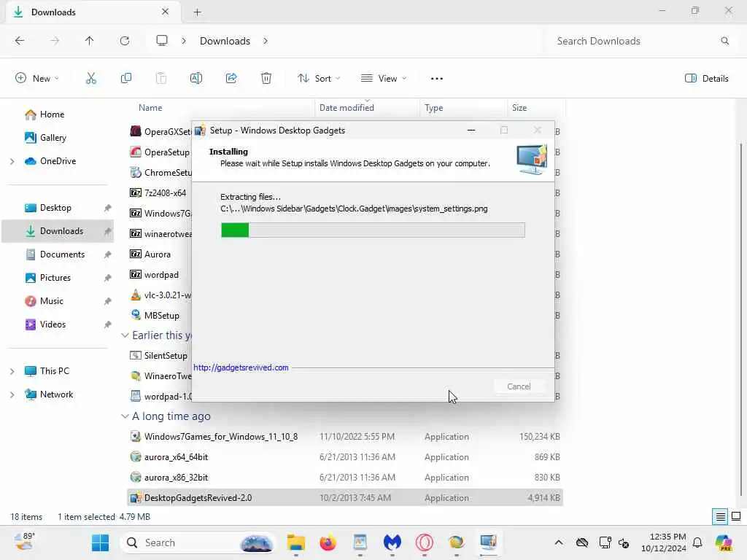The image size is (747, 560).
Task: Click the installation progress bar
Action: pyautogui.click(x=373, y=230)
